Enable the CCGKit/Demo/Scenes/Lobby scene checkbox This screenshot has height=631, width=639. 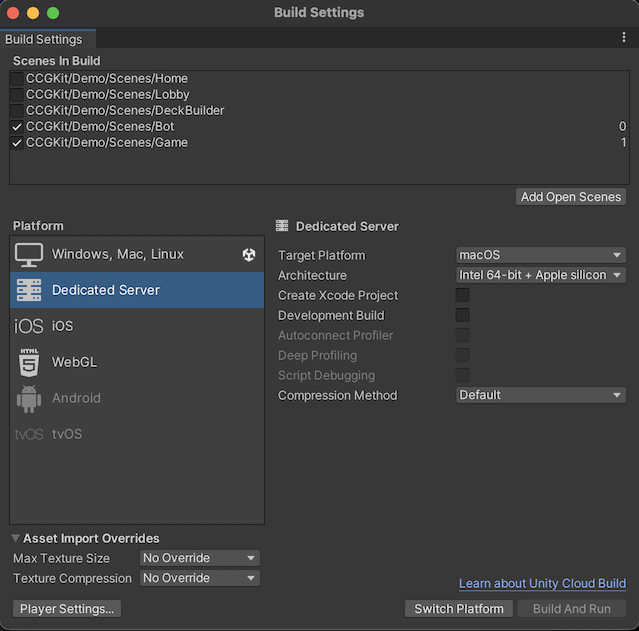pyautogui.click(x=17, y=95)
